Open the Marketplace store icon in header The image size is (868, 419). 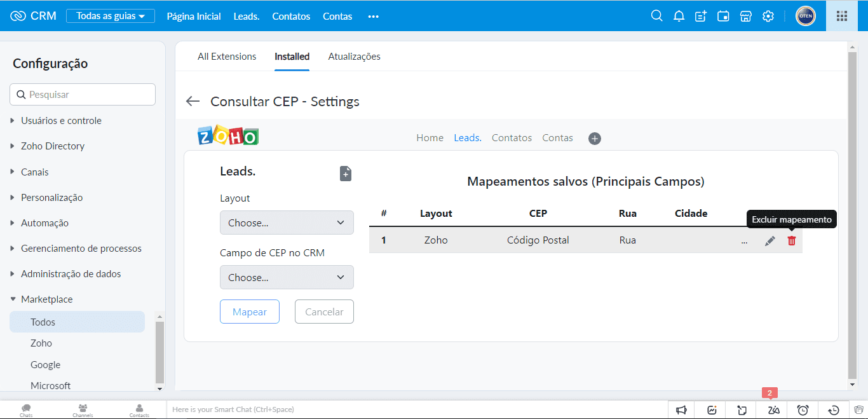coord(746,16)
